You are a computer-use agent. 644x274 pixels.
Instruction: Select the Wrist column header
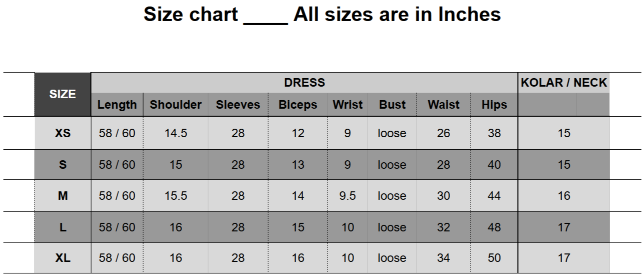(x=347, y=105)
